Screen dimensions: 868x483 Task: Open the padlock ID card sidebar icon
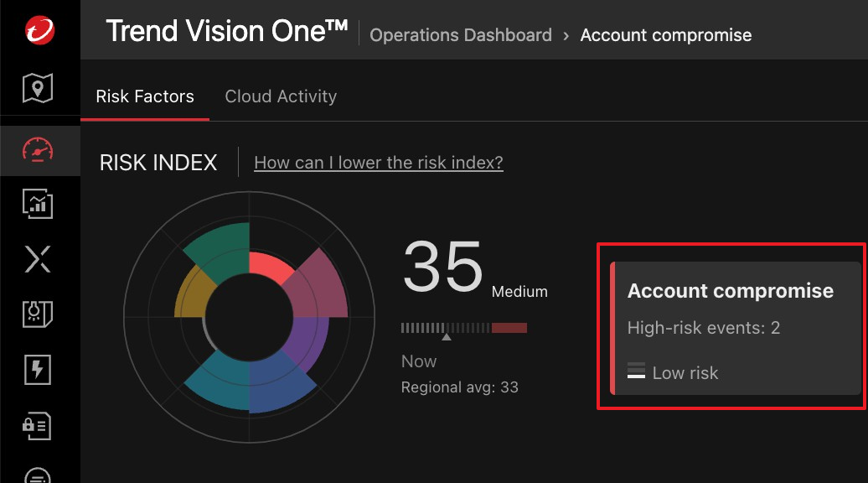pos(38,424)
